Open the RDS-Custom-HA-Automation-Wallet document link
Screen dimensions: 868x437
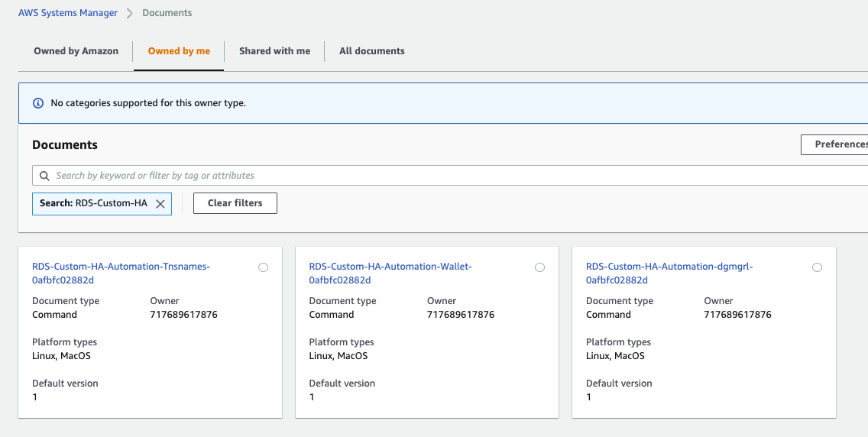tap(390, 274)
